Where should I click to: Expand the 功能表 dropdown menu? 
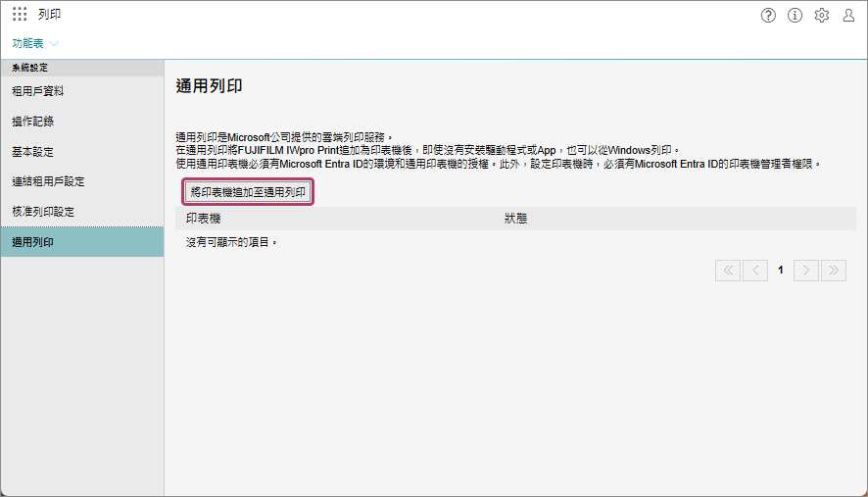point(35,43)
